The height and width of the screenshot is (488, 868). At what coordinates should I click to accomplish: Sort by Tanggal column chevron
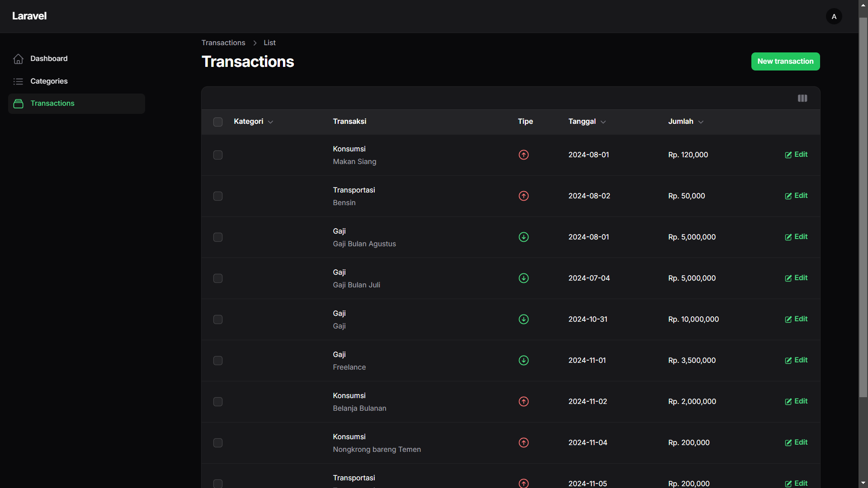[x=603, y=122]
